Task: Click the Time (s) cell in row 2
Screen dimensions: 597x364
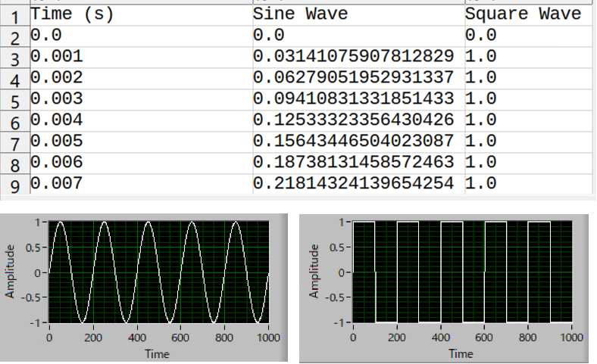Action: (141, 36)
